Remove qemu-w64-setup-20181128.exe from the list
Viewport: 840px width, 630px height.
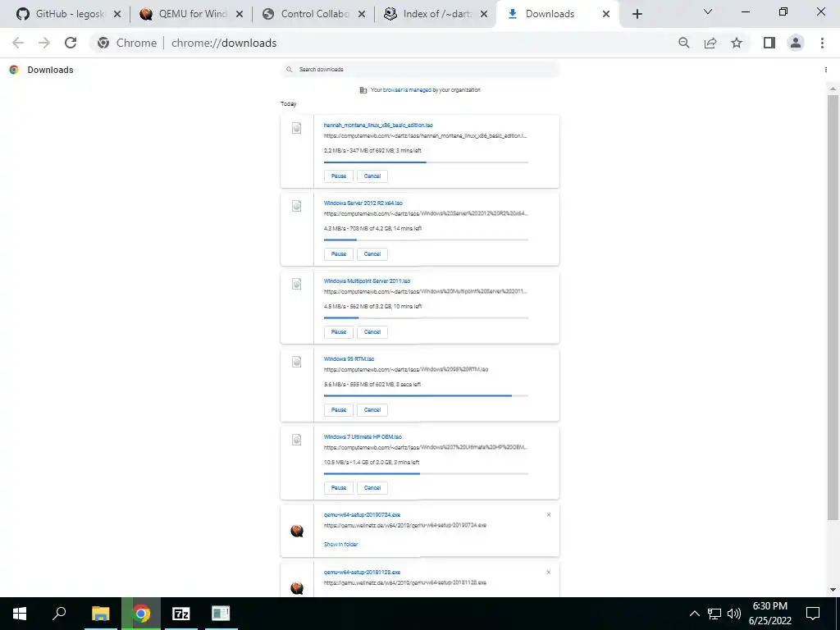(549, 572)
